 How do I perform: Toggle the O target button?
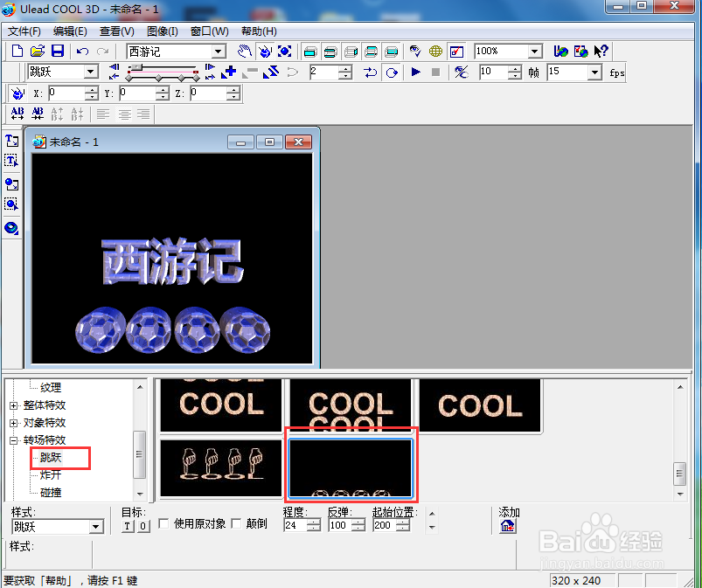pyautogui.click(x=142, y=526)
